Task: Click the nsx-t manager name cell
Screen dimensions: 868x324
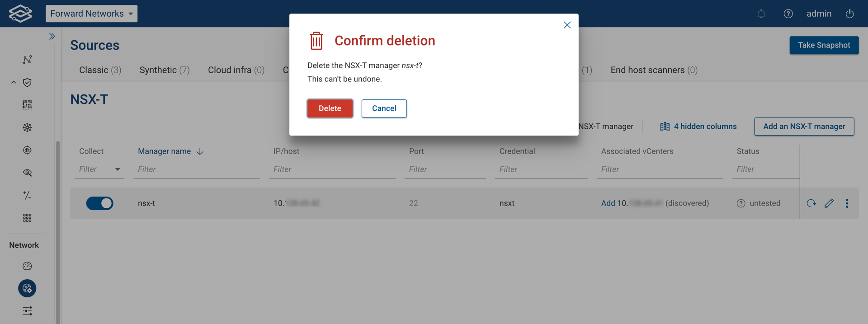Action: tap(146, 203)
